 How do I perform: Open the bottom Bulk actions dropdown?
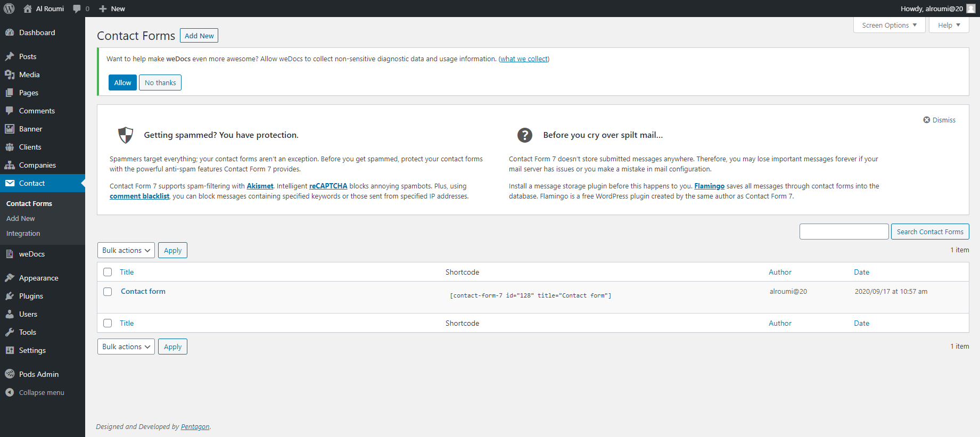pos(126,347)
